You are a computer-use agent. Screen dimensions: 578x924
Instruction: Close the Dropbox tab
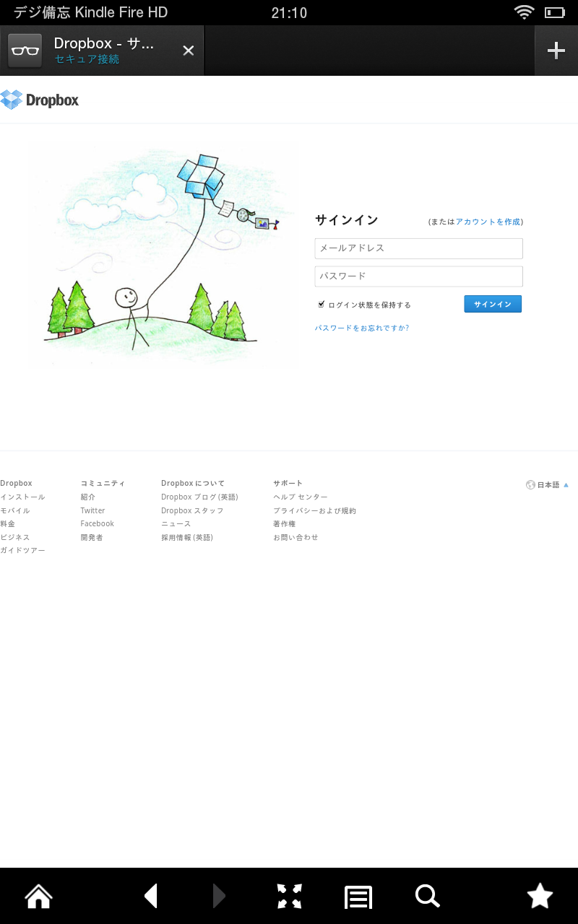coord(188,51)
